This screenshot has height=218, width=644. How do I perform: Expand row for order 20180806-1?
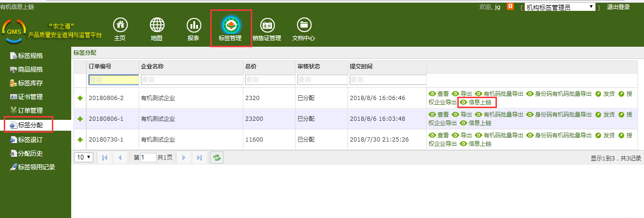coord(80,119)
